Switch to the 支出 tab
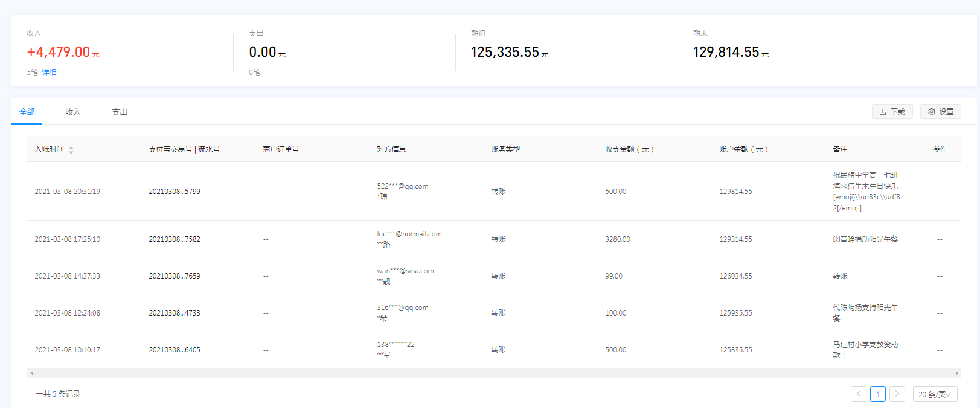The image size is (980, 408). tap(120, 112)
